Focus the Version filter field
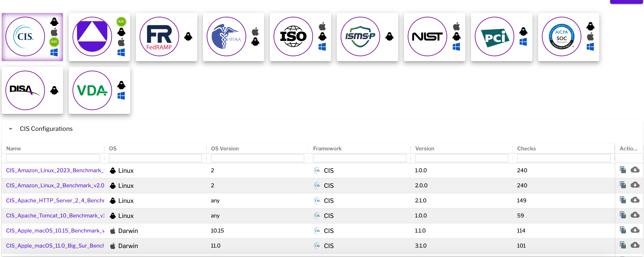The image size is (644, 257). pyautogui.click(x=461, y=158)
